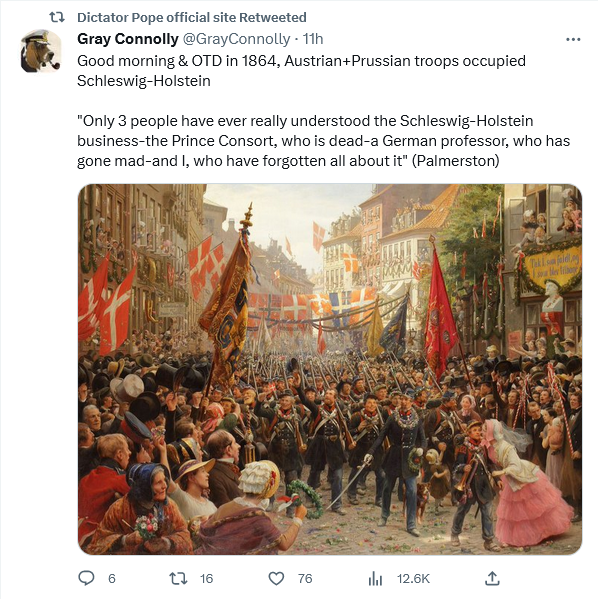Click the Schleswig-Holstein line of tweet text
The width and height of the screenshot is (598, 599).
[144, 81]
